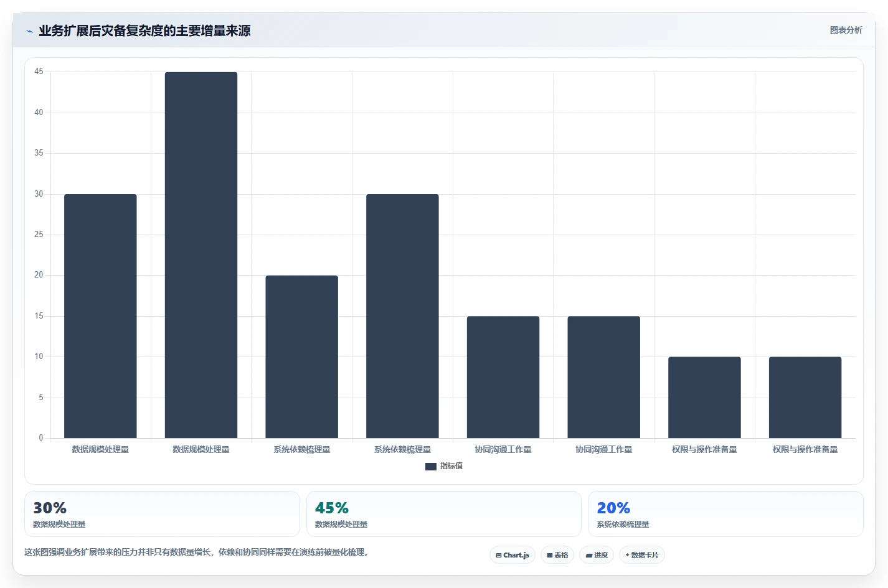This screenshot has height=588, width=888.
Task: Click the blue icon beside the chart title
Action: (29, 31)
